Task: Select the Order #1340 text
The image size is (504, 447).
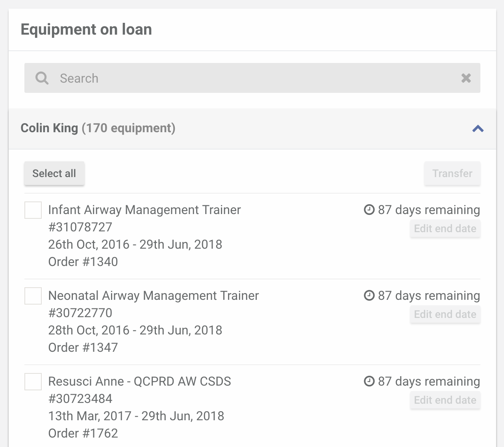Action: 83,262
